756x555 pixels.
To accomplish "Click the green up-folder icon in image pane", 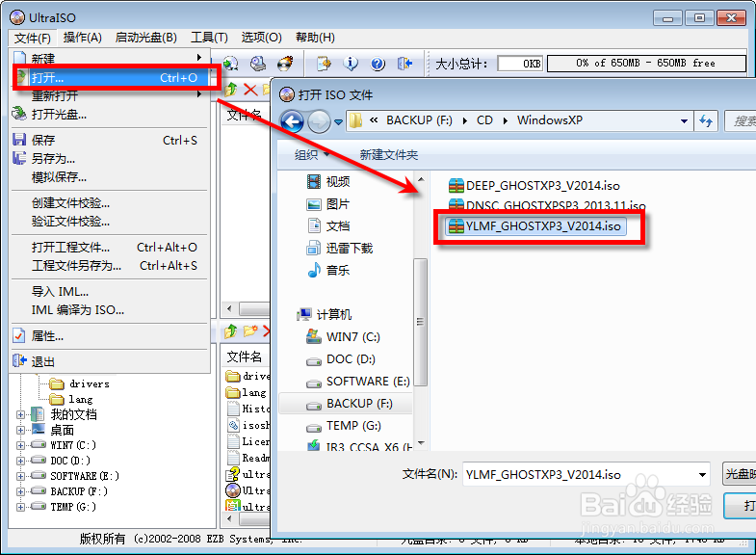I will click(231, 90).
